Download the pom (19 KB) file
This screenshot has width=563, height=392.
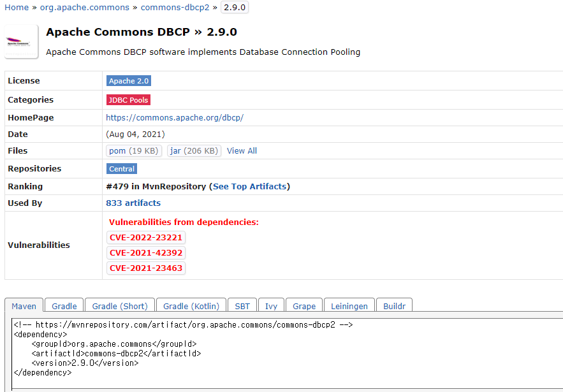tap(134, 151)
